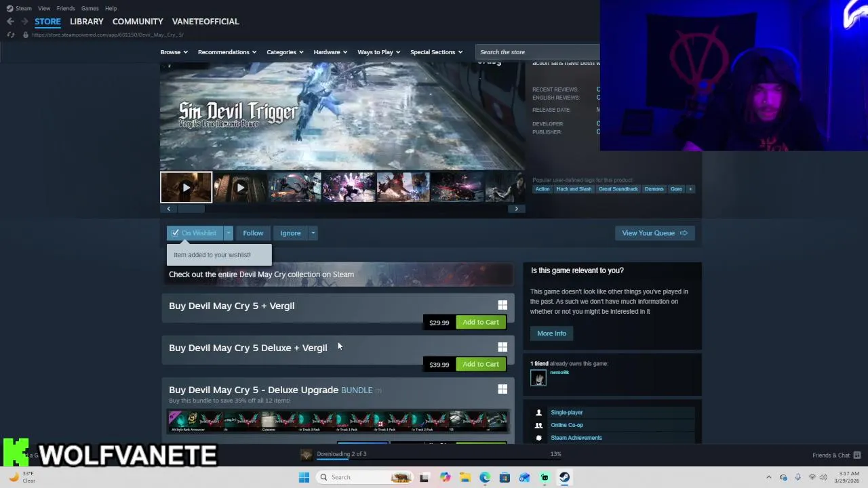
Task: Click the Steam taskbar icon
Action: (564, 477)
